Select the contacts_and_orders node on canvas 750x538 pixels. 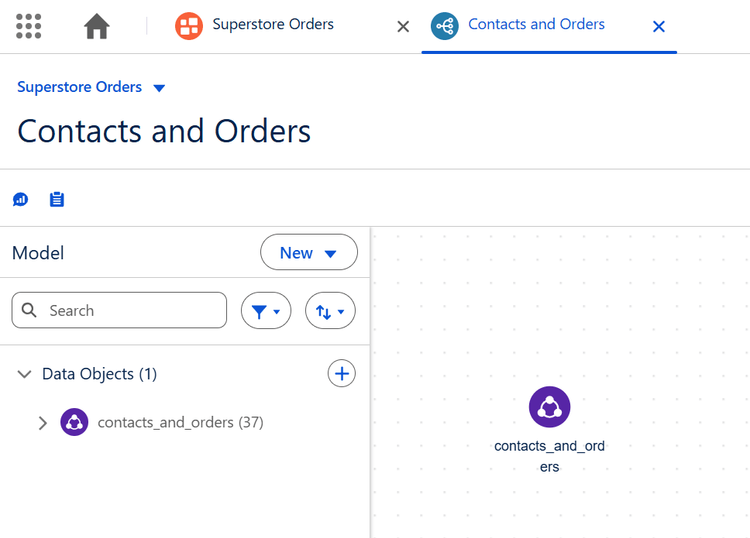(549, 407)
